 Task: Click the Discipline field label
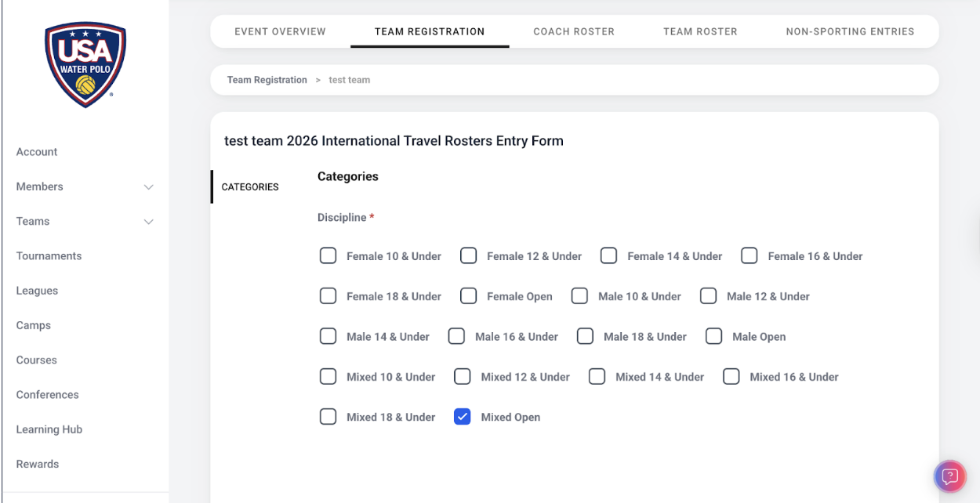342,218
